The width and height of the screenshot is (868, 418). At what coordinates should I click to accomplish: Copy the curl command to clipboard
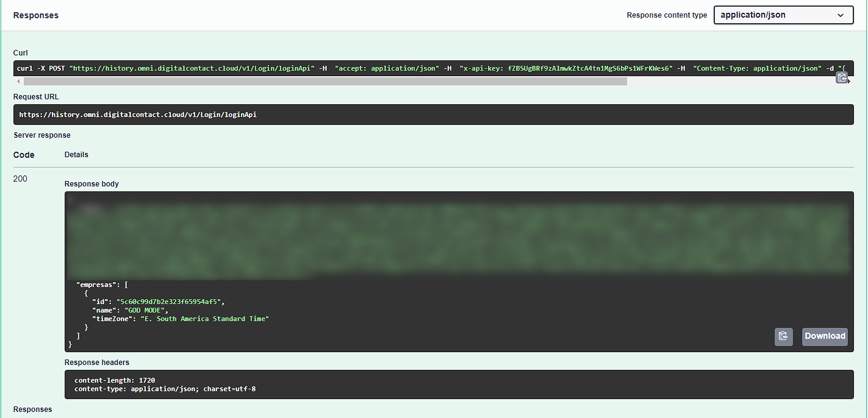pyautogui.click(x=842, y=77)
